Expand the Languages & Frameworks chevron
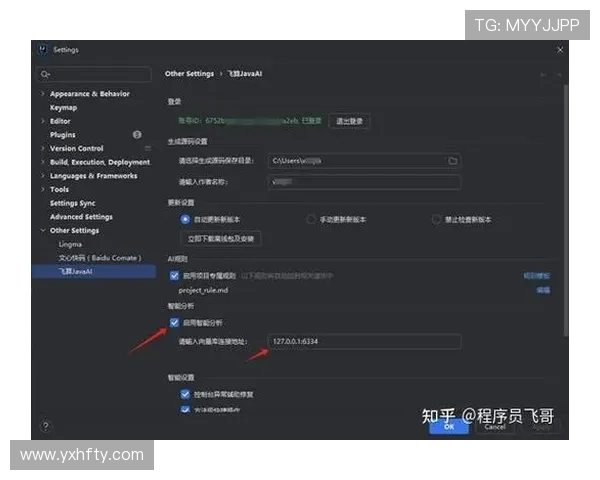This screenshot has height=480, width=600. (43, 176)
